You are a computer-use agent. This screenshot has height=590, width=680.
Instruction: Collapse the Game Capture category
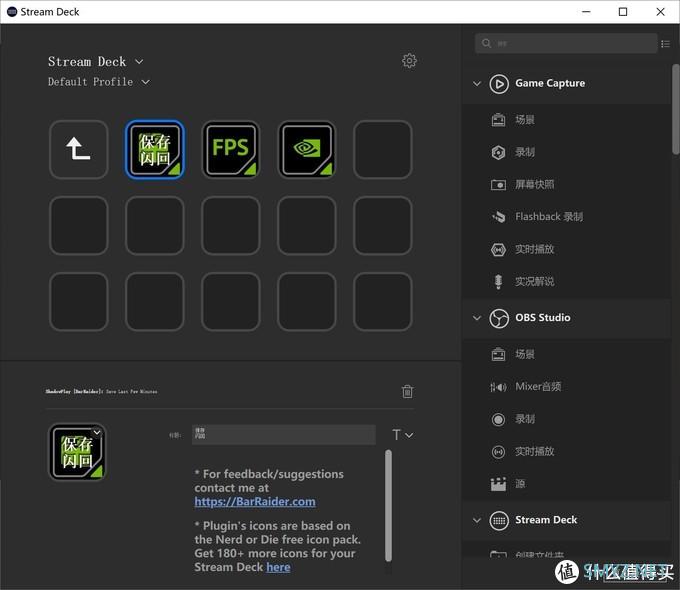coord(477,84)
